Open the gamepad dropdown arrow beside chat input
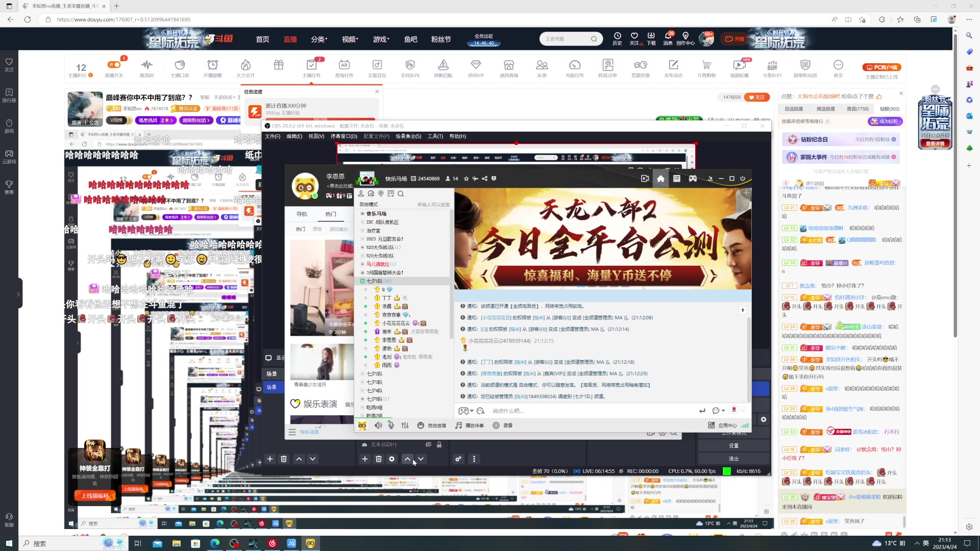This screenshot has width=980, height=551. coord(472,411)
